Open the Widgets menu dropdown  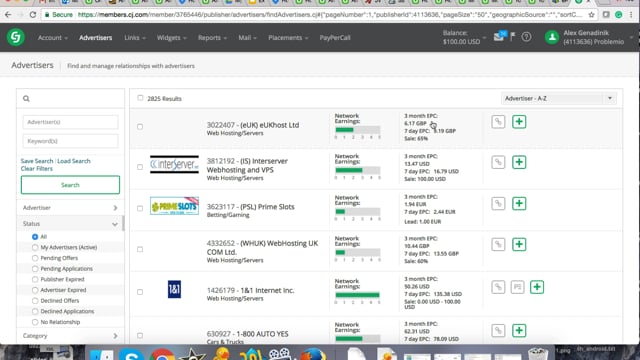tap(171, 38)
